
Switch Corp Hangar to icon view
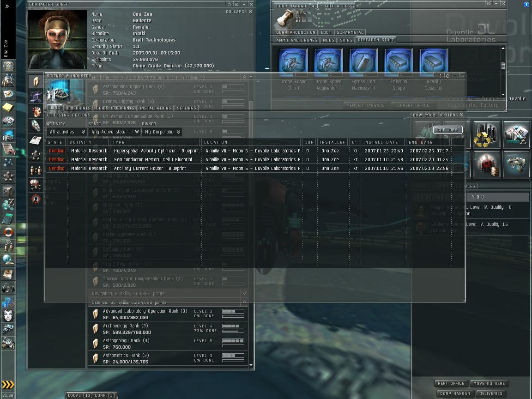[297, 20]
